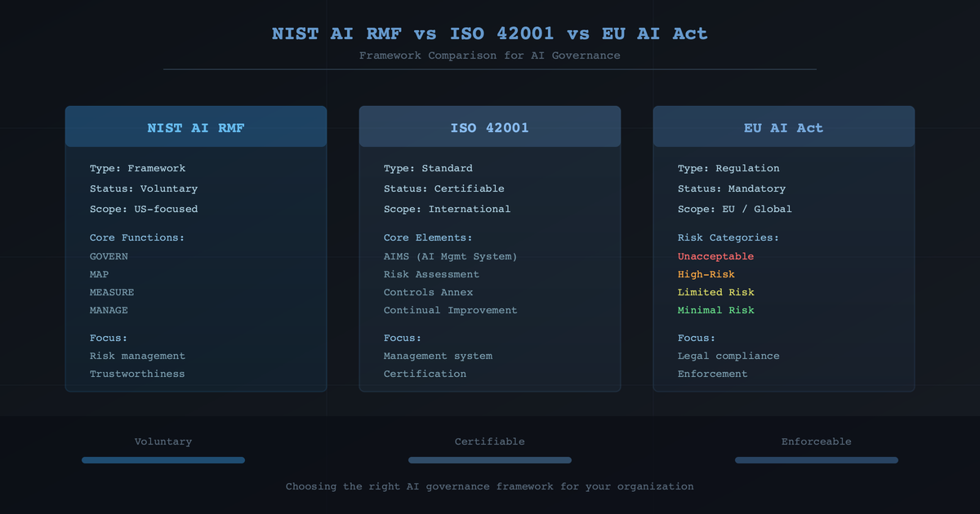Click 'Core Elements:' heading
This screenshot has height=514, width=980.
coord(429,238)
